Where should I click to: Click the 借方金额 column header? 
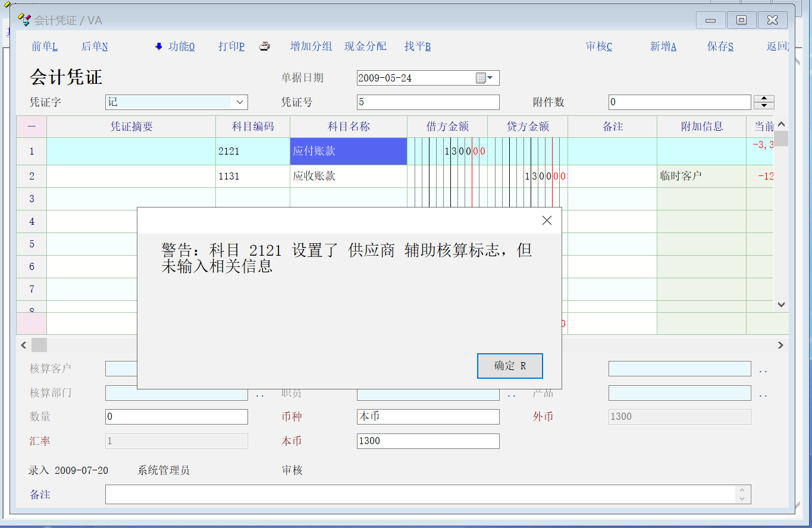click(x=447, y=127)
